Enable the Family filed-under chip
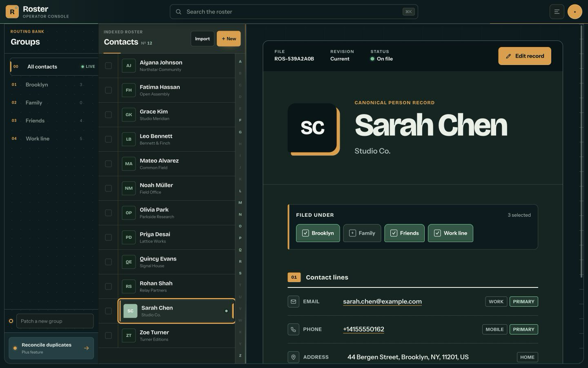The image size is (588, 368). (x=362, y=233)
